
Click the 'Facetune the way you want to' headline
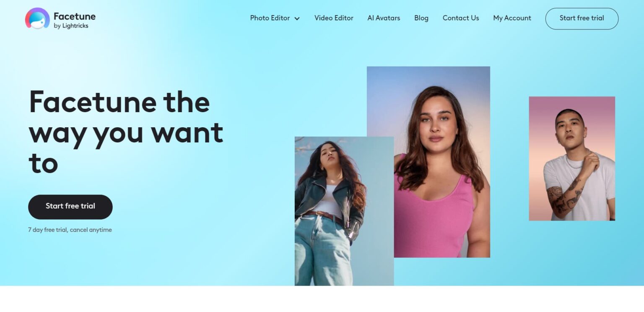click(x=126, y=132)
